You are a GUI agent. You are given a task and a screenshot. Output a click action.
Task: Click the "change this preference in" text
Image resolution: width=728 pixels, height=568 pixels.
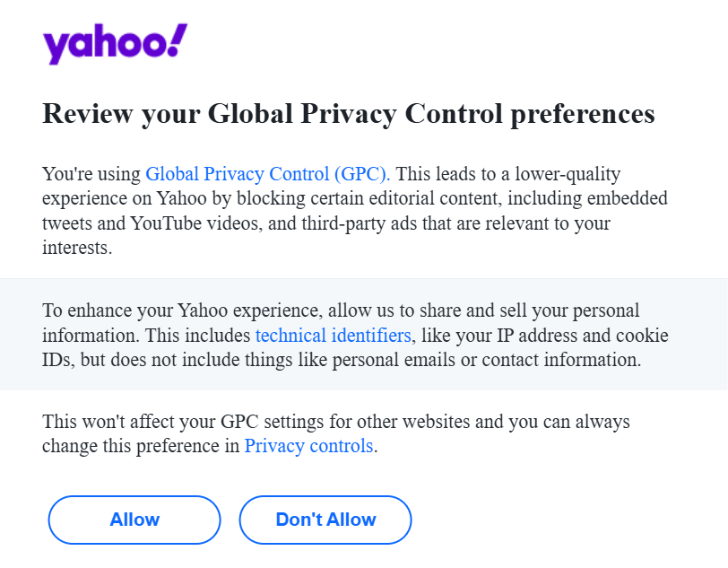pyautogui.click(x=141, y=445)
